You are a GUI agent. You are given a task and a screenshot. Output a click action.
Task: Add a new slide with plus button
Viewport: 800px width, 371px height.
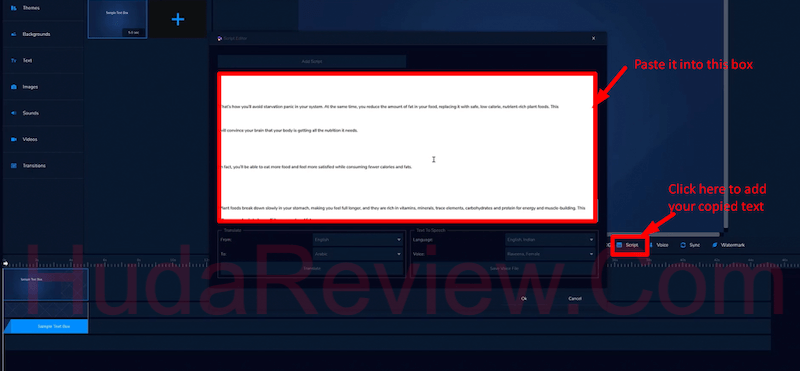pos(178,19)
